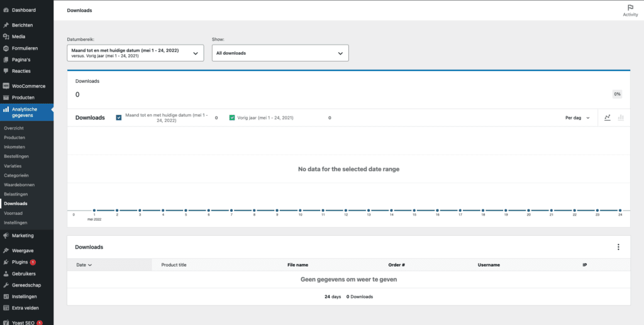Click the Yoast SEO icon in the sidebar

(6, 322)
